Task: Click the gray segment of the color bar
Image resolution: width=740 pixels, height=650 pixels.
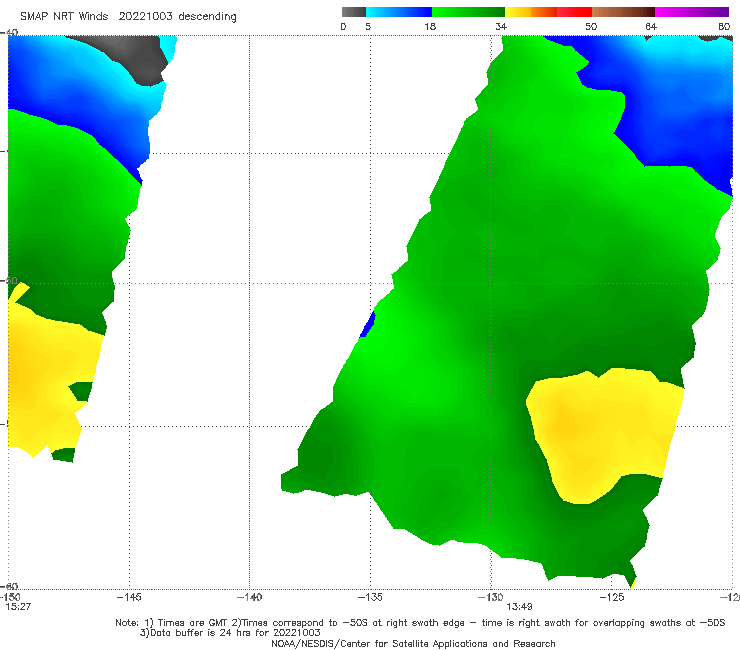Action: click(353, 12)
